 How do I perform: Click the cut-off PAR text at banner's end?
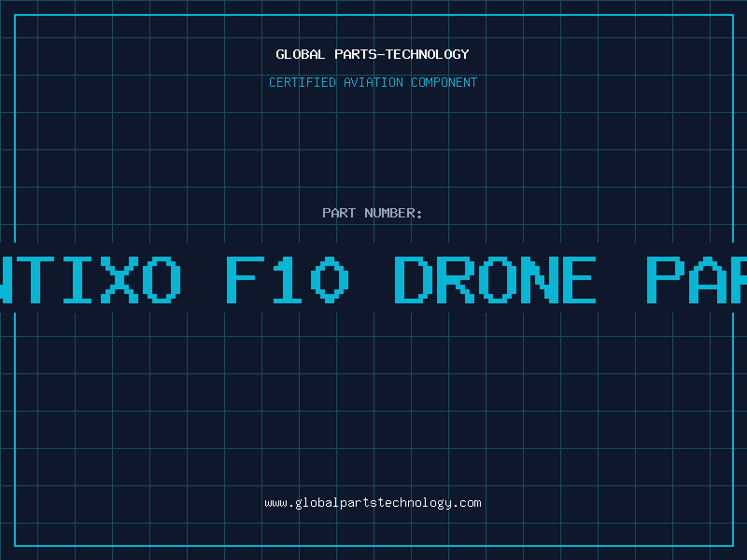(x=697, y=280)
